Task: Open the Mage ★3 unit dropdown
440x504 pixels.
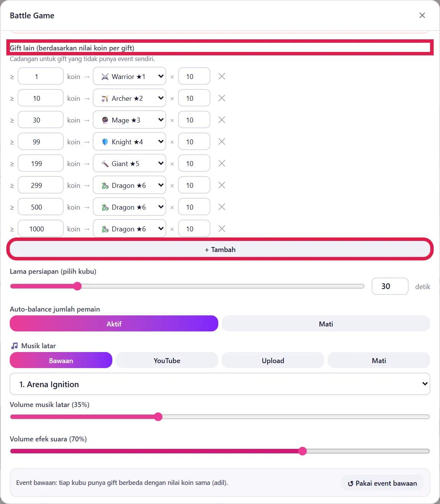Action: tap(129, 120)
